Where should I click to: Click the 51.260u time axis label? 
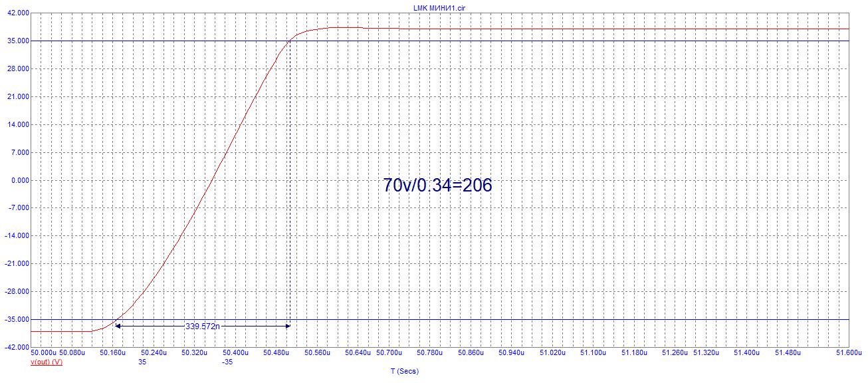675,353
